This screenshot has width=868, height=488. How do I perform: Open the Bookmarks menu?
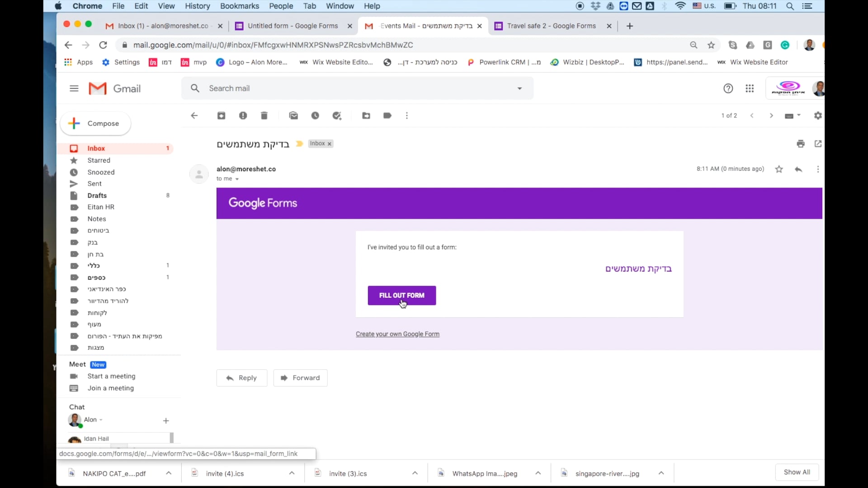(x=240, y=6)
